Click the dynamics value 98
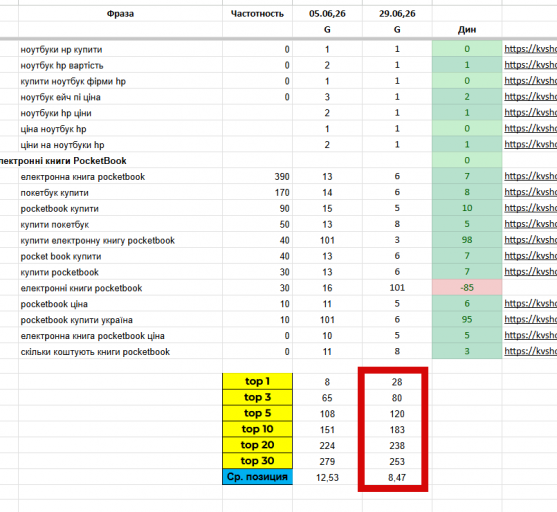The image size is (557, 512). pos(467,240)
